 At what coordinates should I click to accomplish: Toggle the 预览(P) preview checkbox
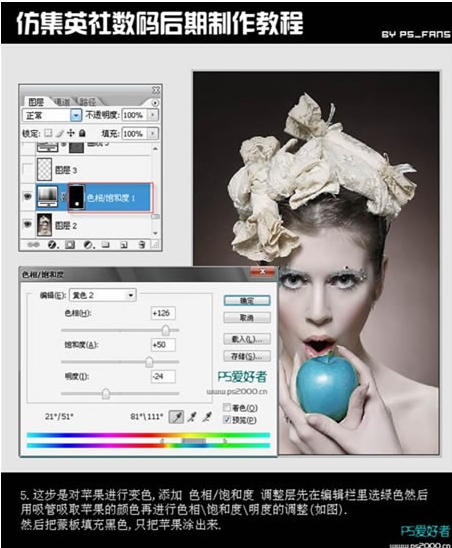(x=227, y=419)
